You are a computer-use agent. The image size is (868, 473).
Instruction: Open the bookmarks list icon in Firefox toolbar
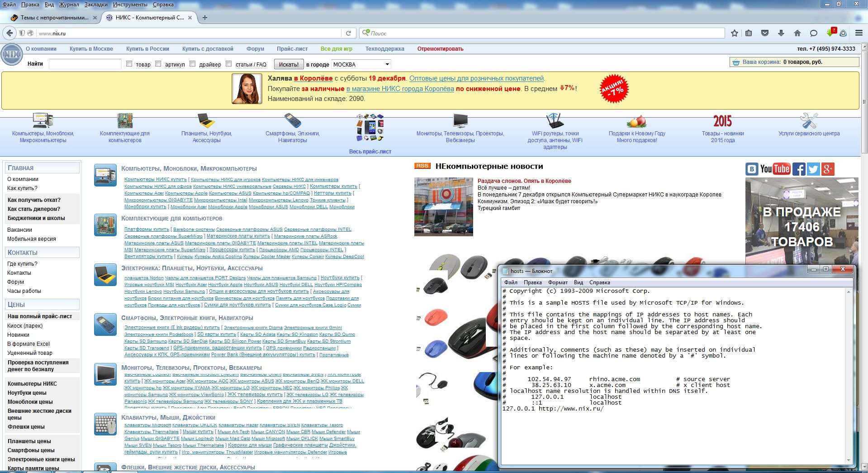[x=749, y=33]
